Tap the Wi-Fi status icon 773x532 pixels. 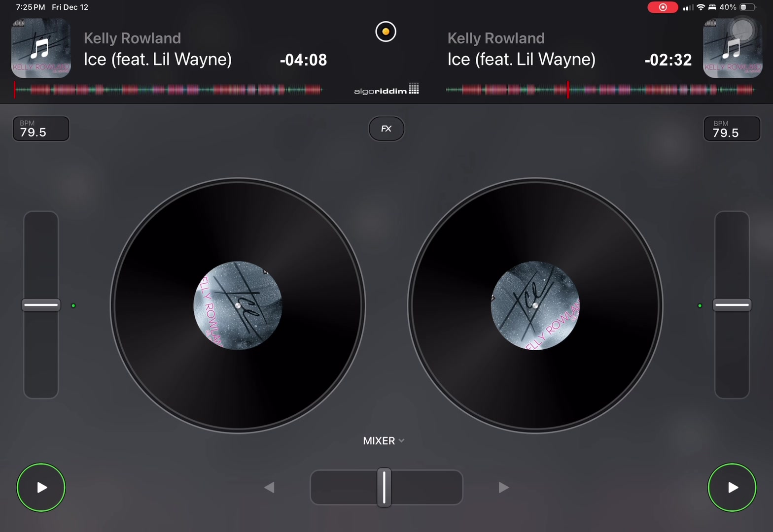(x=701, y=7)
